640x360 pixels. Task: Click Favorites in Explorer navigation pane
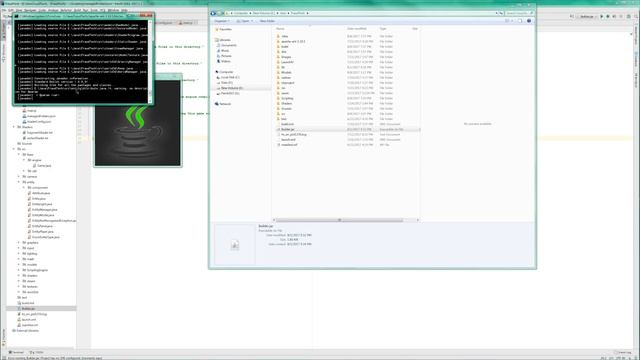pos(225,29)
